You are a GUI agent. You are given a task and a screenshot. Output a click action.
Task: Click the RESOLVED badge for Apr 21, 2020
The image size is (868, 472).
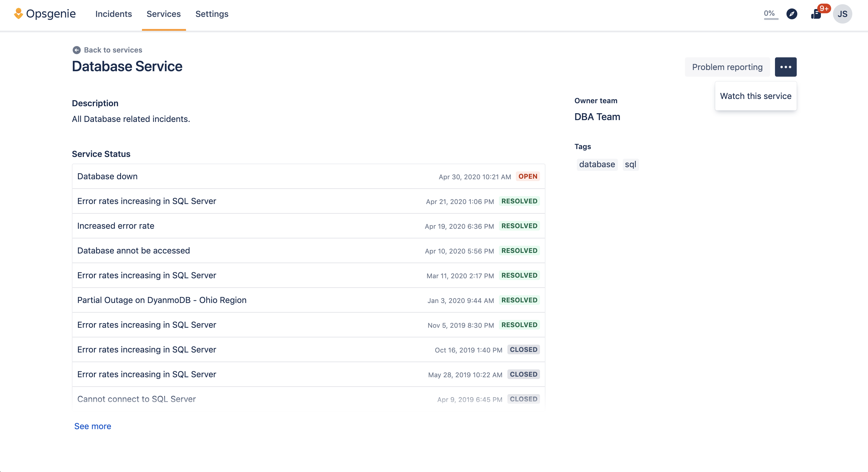point(519,201)
